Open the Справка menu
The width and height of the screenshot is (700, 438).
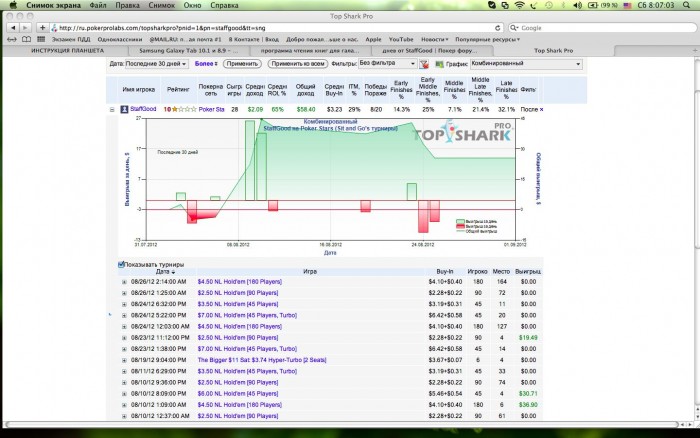click(x=224, y=5)
